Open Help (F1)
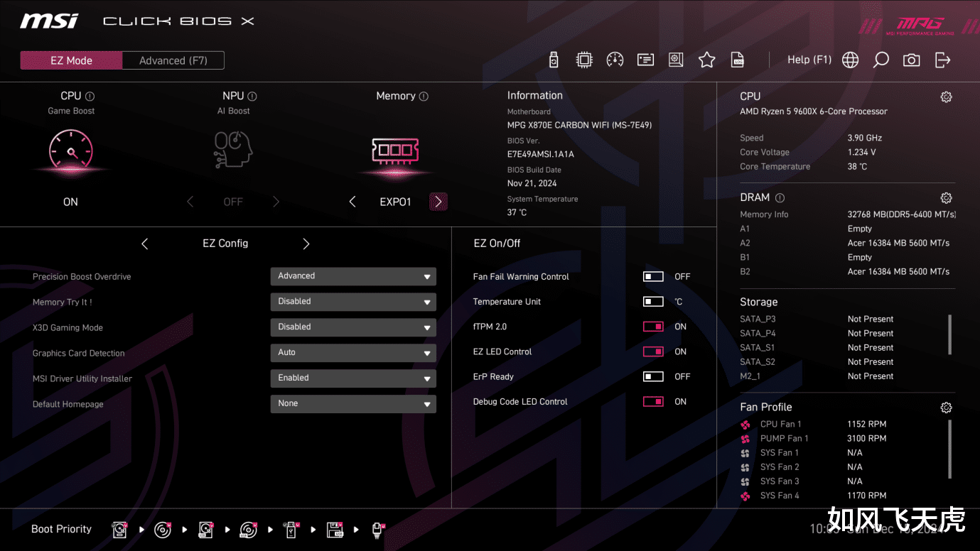This screenshot has height=551, width=980. pos(809,60)
